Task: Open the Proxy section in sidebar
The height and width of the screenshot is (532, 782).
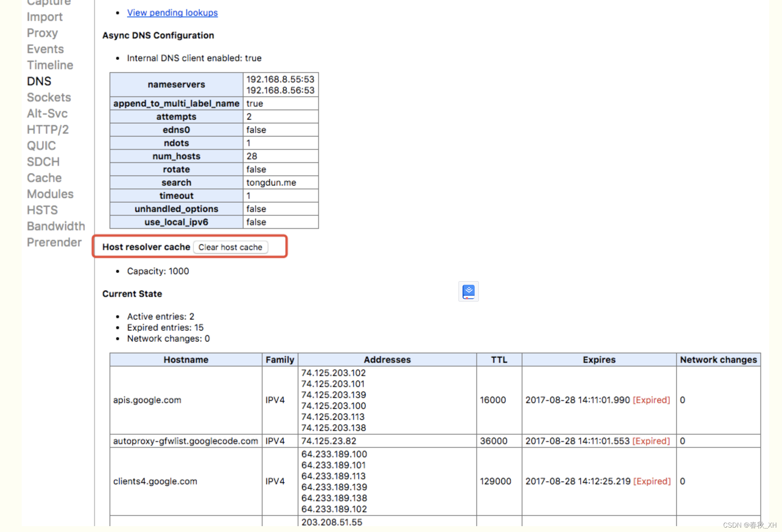Action: [42, 33]
